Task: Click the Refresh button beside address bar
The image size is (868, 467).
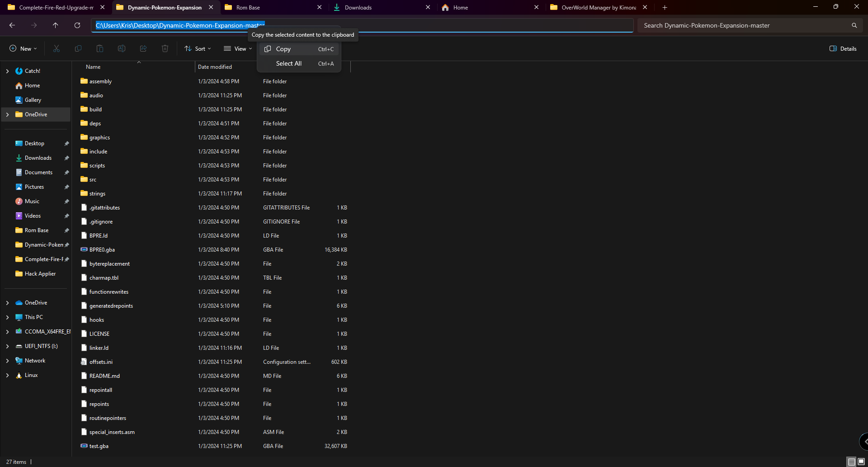Action: (77, 25)
